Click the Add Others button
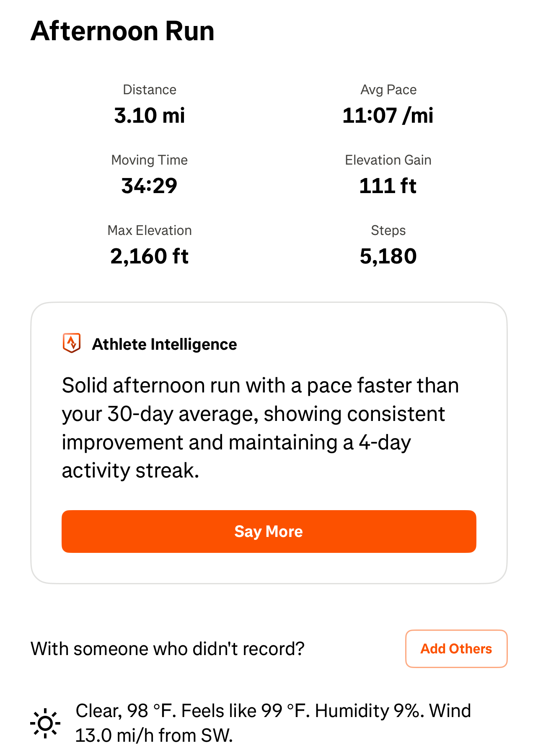 (x=456, y=649)
